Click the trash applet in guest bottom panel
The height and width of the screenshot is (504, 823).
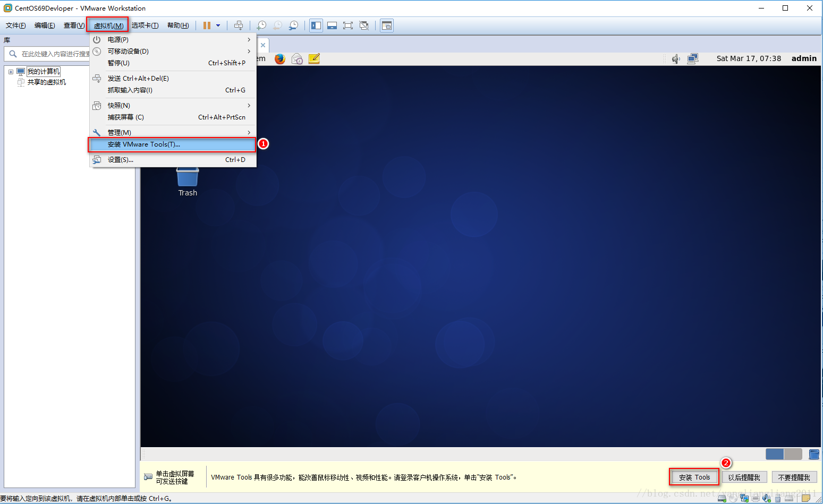click(814, 454)
